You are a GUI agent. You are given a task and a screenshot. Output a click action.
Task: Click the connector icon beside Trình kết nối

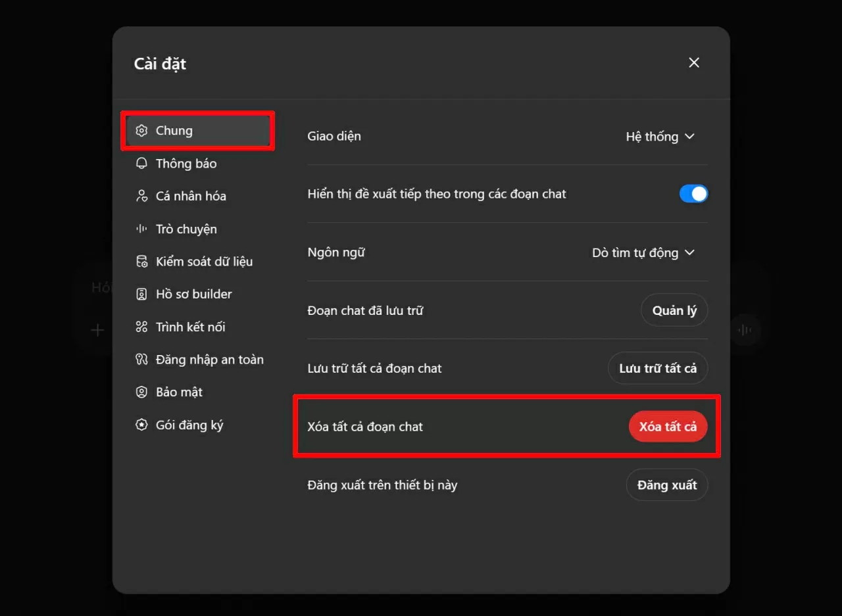(x=141, y=327)
